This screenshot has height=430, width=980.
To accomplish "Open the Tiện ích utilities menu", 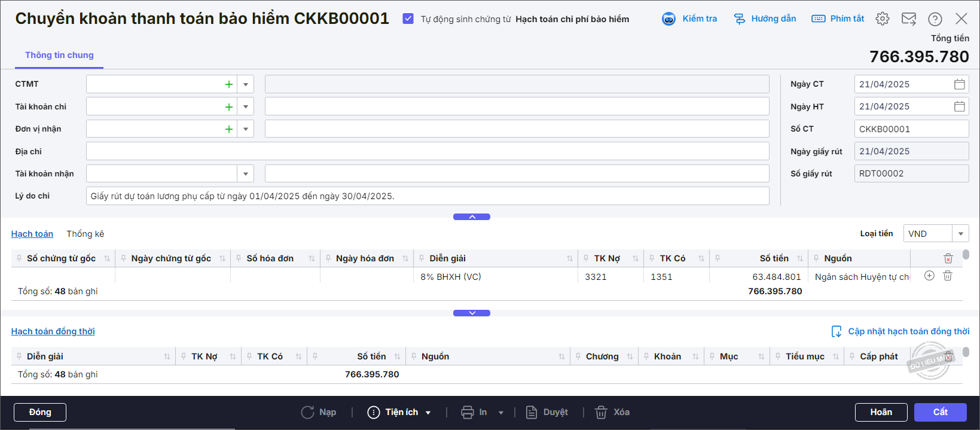I will 399,412.
